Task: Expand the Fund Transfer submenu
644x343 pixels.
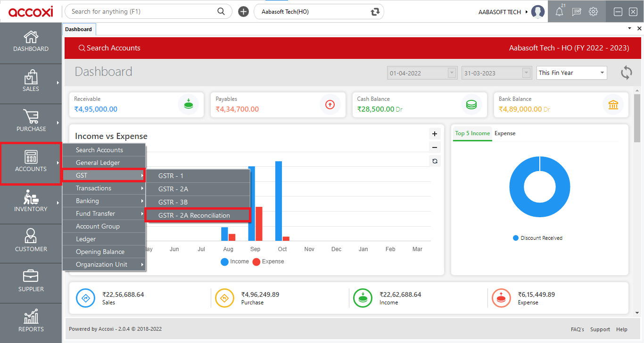Action: pyautogui.click(x=104, y=213)
